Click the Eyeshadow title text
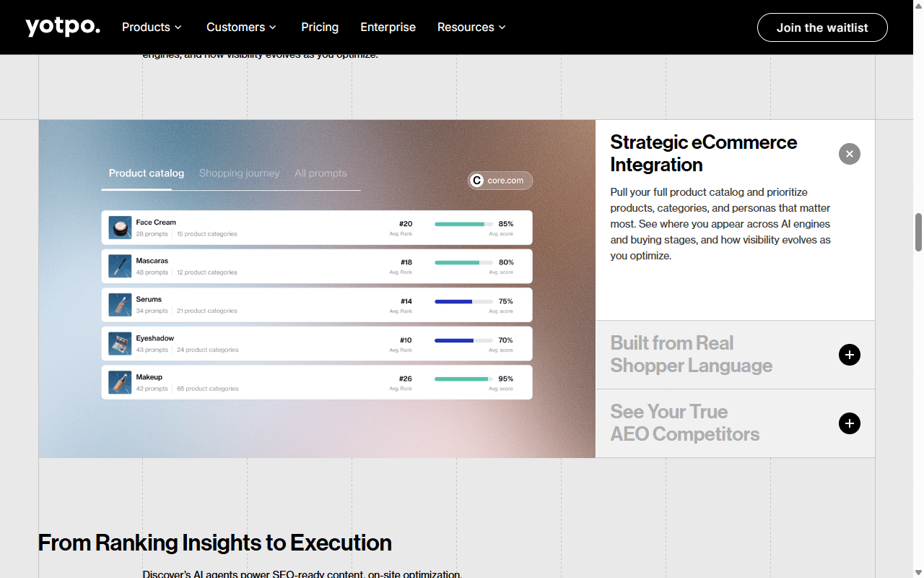The image size is (924, 578). [155, 338]
